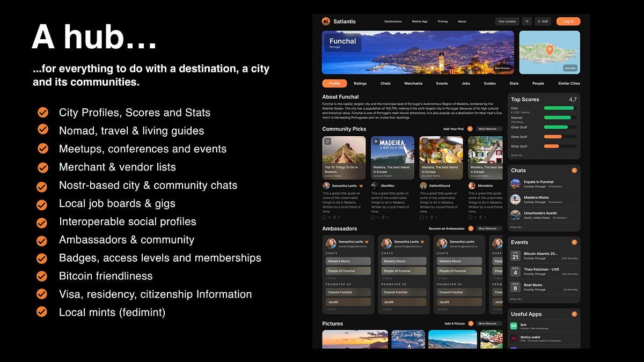Click the orange map pin on Madeira map
644x362 pixels.
[x=549, y=50]
